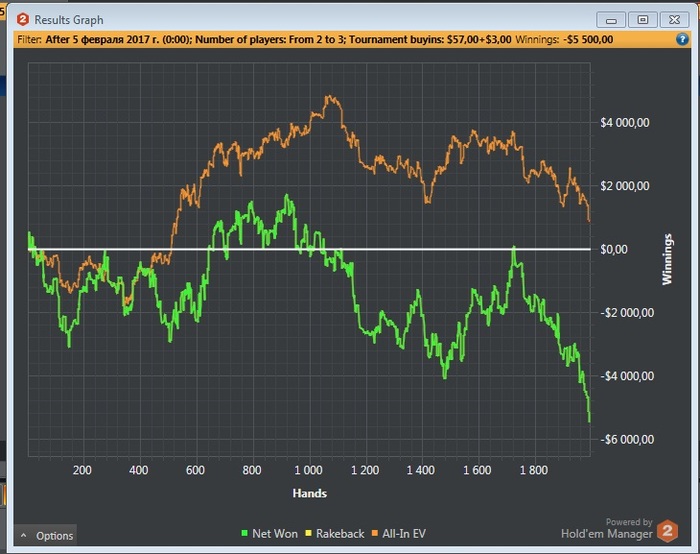The width and height of the screenshot is (700, 554).
Task: Click the 1 600 hands axis label
Action: click(x=477, y=470)
